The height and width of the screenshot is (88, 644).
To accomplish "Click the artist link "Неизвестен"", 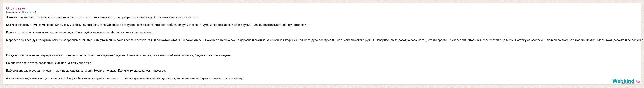I will (x=28, y=12).
